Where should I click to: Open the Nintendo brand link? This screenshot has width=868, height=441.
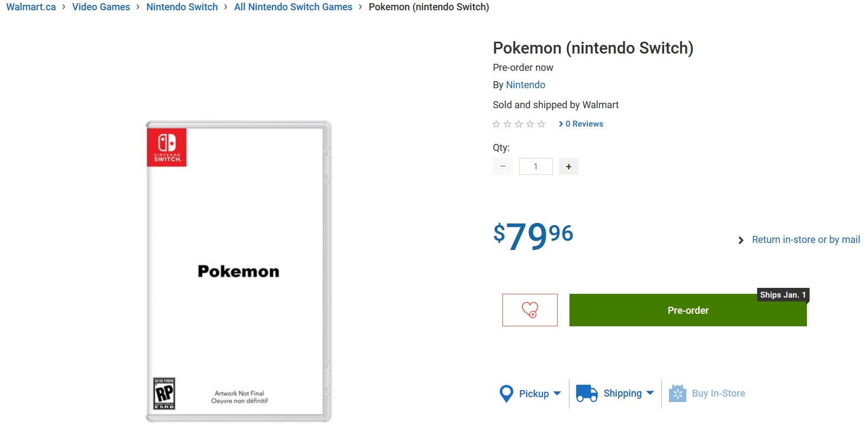pyautogui.click(x=525, y=85)
